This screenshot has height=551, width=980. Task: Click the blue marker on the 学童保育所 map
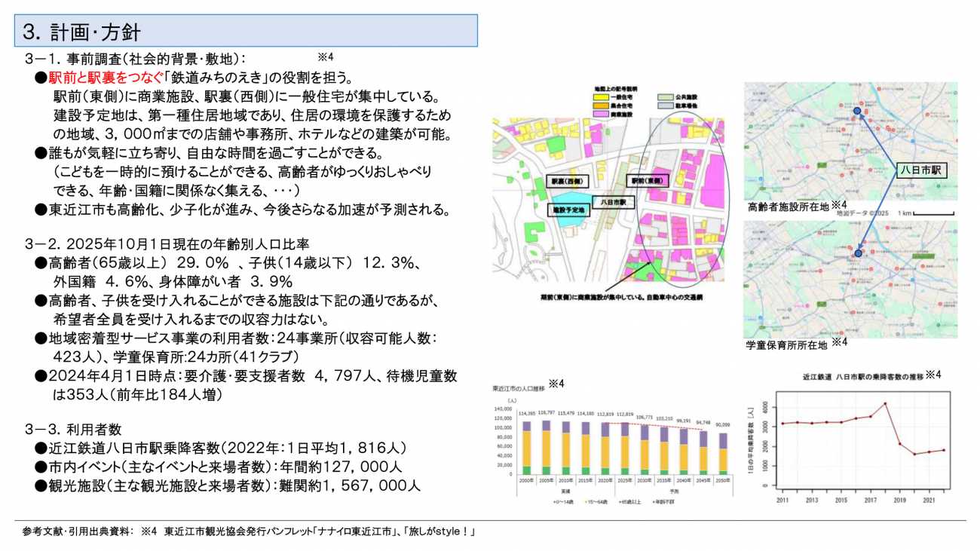[x=858, y=253]
